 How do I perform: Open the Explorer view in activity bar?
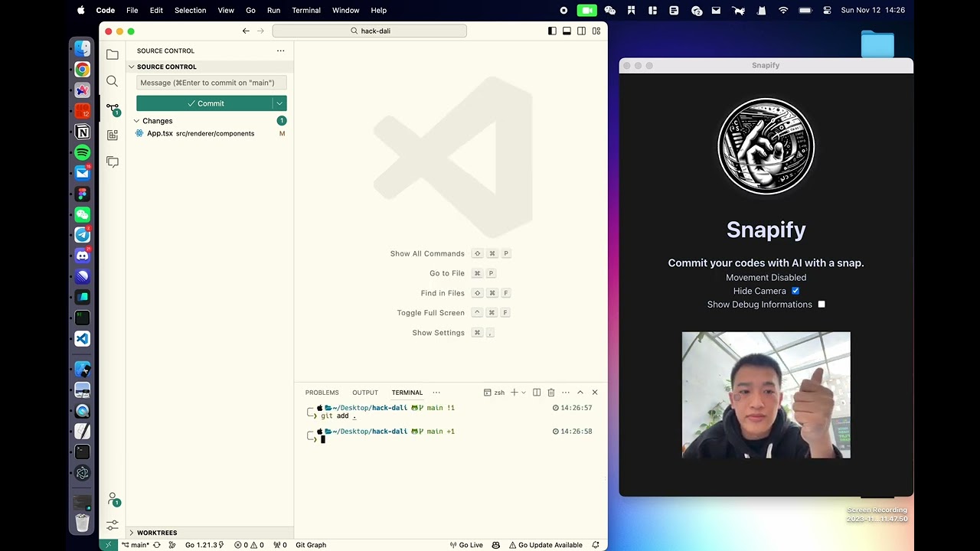coord(113,54)
